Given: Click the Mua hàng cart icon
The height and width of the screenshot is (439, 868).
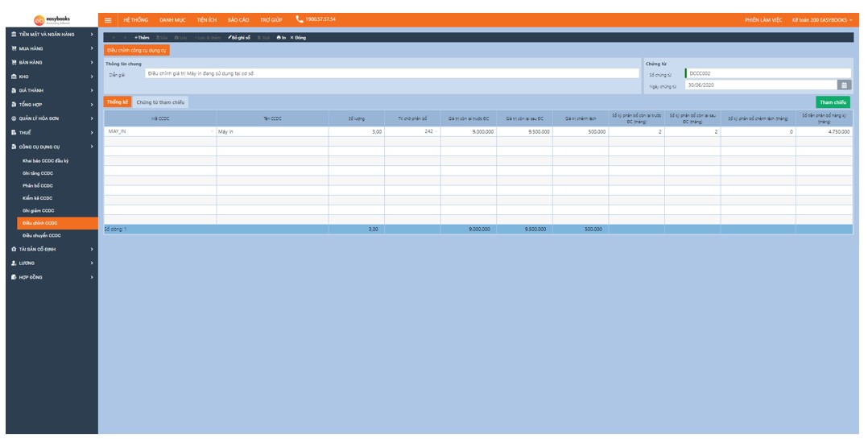Looking at the screenshot, I should click(14, 48).
